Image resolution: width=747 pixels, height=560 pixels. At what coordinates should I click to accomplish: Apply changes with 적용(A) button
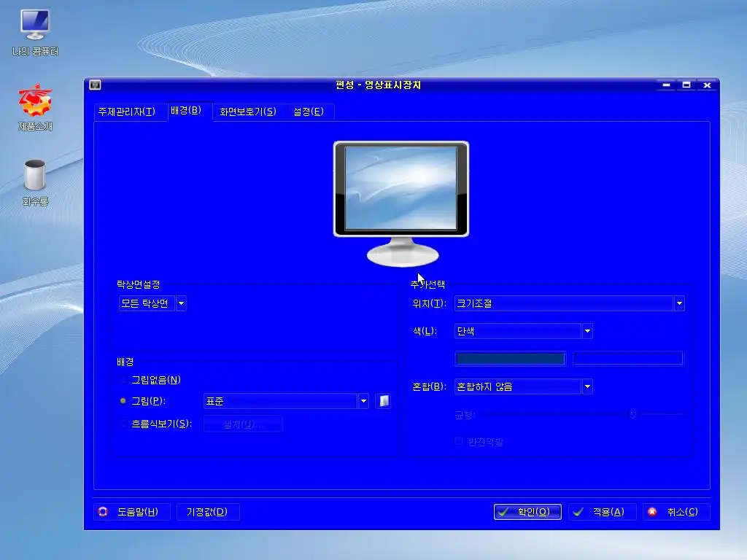click(x=602, y=512)
